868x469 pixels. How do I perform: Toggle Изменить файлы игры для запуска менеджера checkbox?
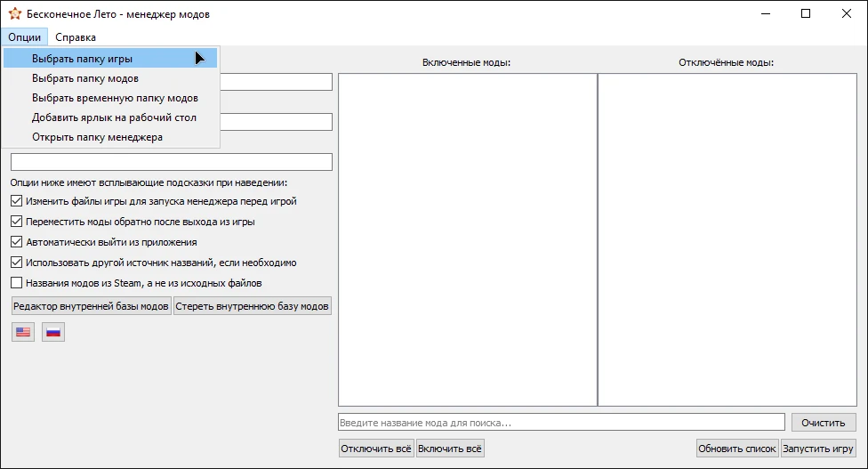click(x=17, y=201)
